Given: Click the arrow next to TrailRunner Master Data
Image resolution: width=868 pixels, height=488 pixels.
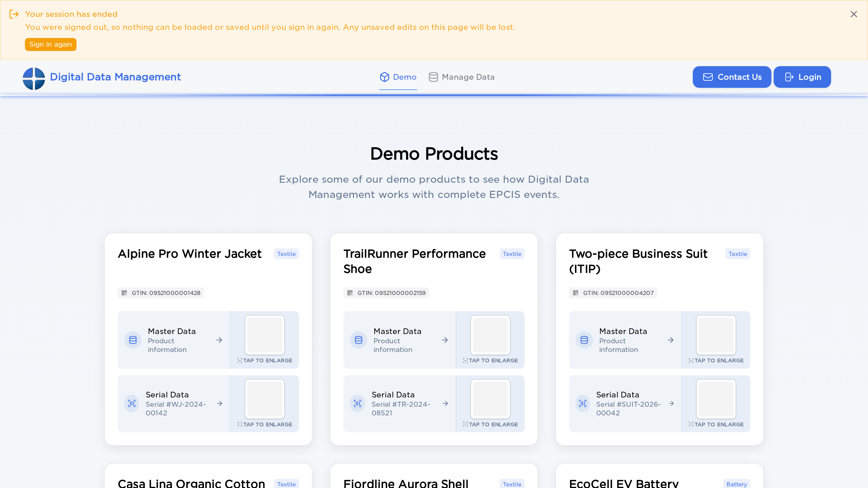Looking at the screenshot, I should (x=445, y=340).
